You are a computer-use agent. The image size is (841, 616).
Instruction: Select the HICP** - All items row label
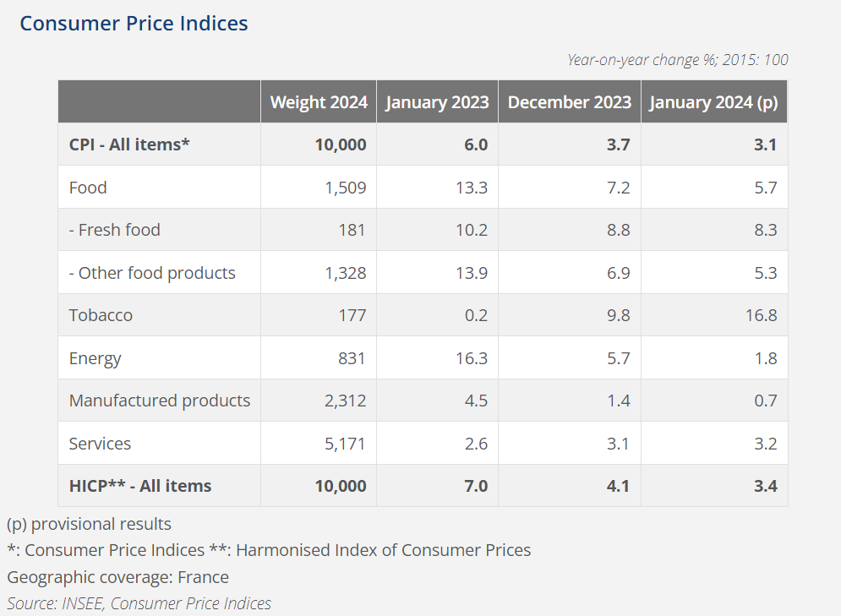(140, 486)
